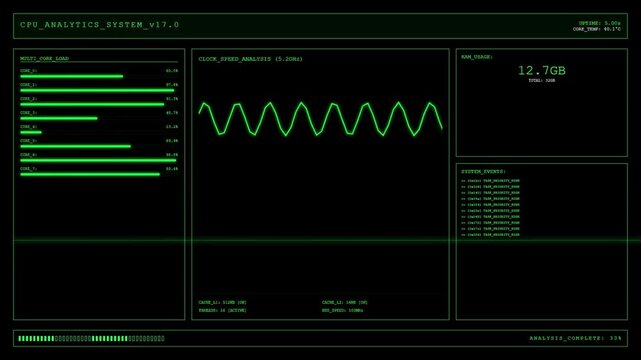The width and height of the screenshot is (641, 360).
Task: Click the CORE_TEMP readout in the header
Action: 596,29
